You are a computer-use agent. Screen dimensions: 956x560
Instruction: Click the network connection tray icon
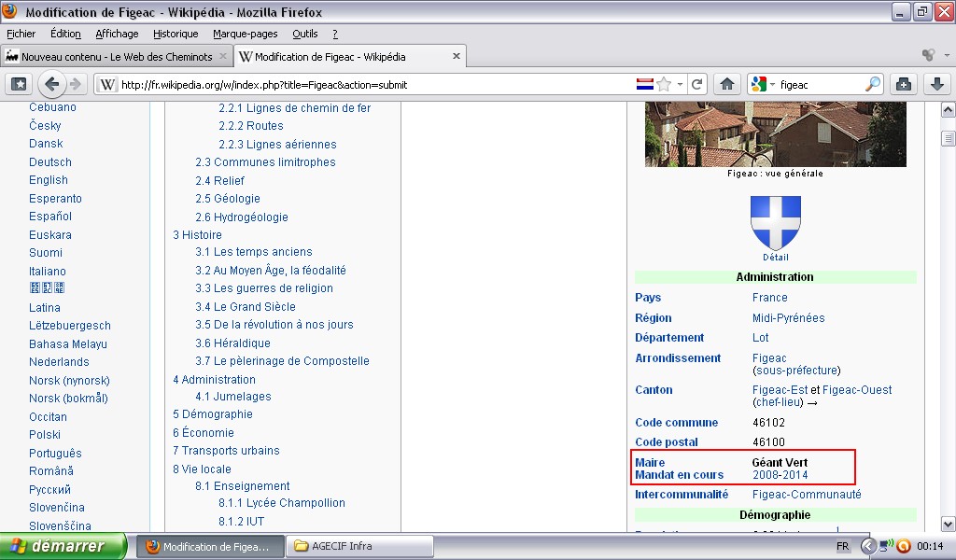(x=885, y=545)
